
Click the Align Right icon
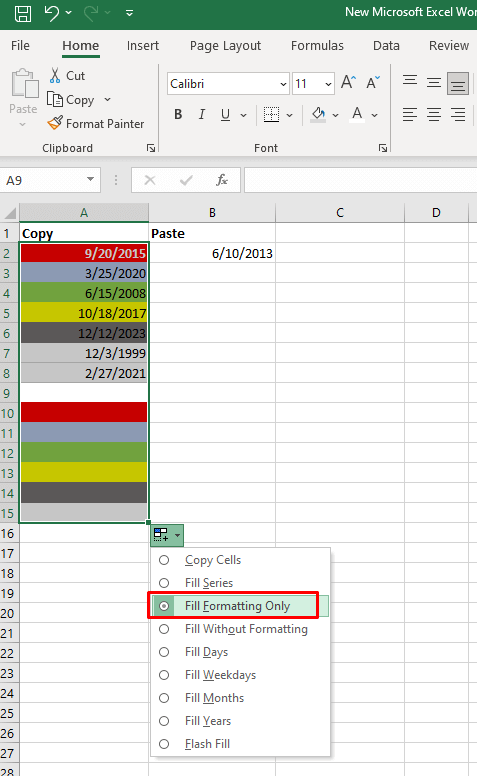coord(458,115)
